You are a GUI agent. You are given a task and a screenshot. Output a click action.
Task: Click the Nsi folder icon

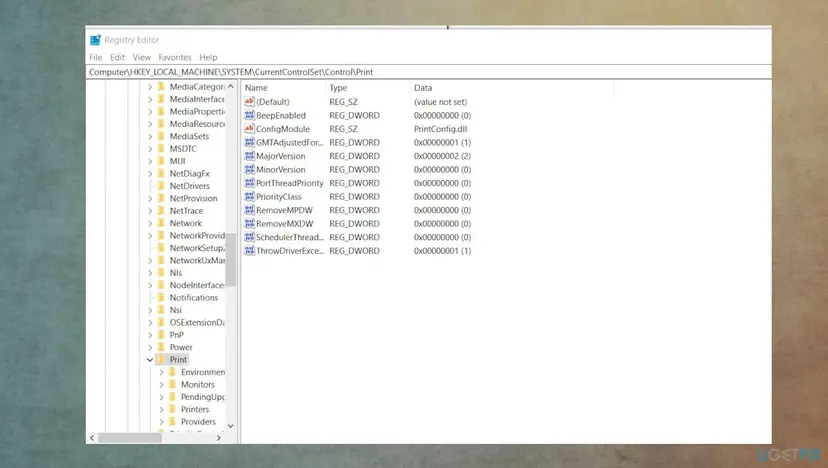point(161,310)
